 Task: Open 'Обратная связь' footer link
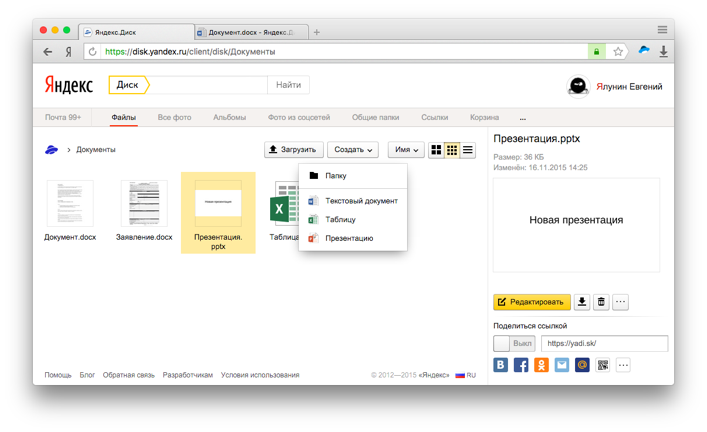tap(129, 375)
